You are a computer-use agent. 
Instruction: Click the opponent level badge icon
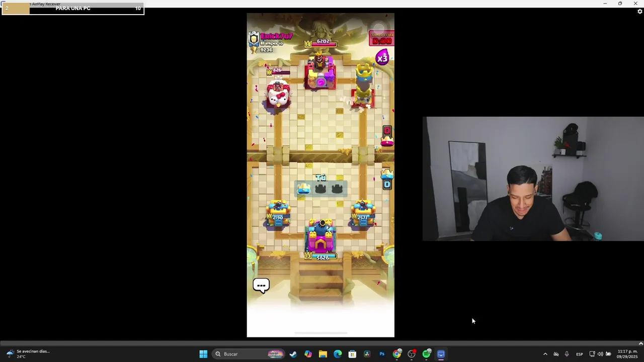(x=254, y=38)
